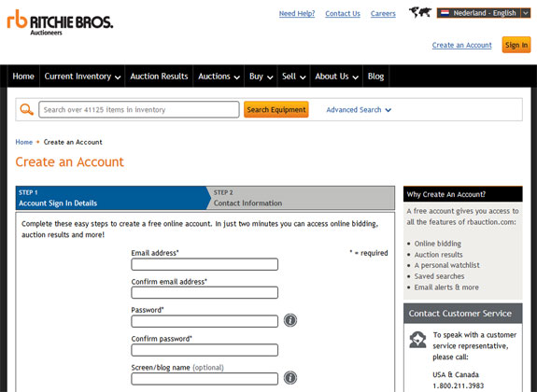Open the Blog page

[x=375, y=77]
